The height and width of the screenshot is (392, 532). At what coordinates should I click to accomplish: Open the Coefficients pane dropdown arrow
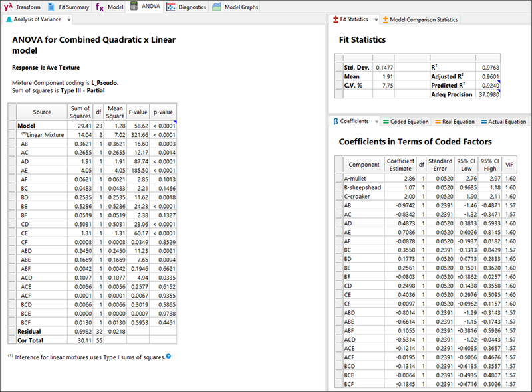point(375,122)
